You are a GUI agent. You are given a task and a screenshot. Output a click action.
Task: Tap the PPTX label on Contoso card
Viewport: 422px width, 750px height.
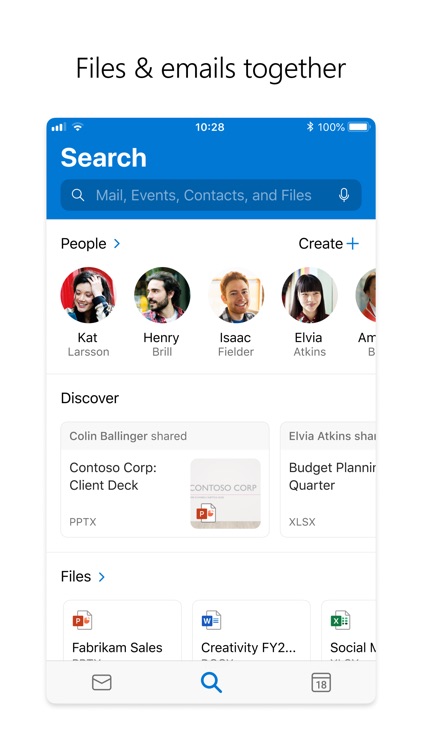[83, 522]
